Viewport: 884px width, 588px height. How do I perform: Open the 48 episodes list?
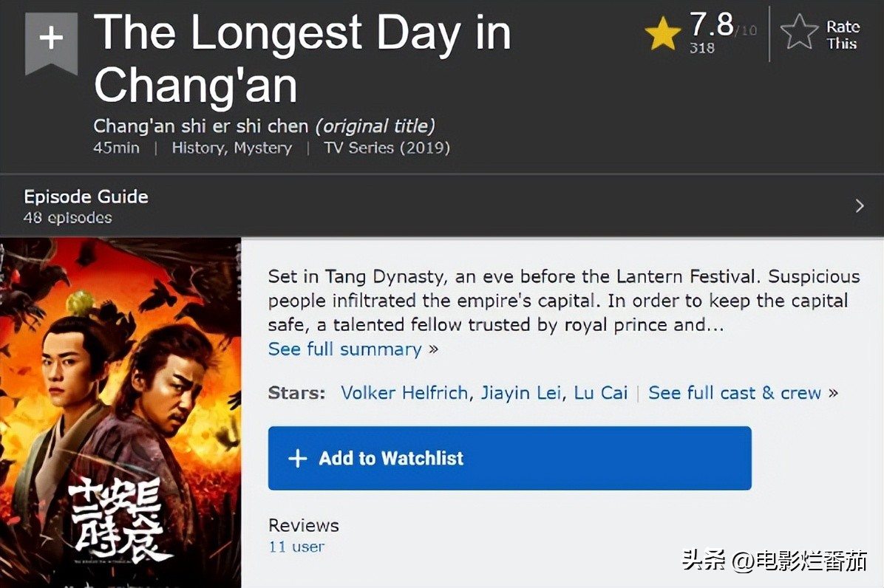coord(67,218)
